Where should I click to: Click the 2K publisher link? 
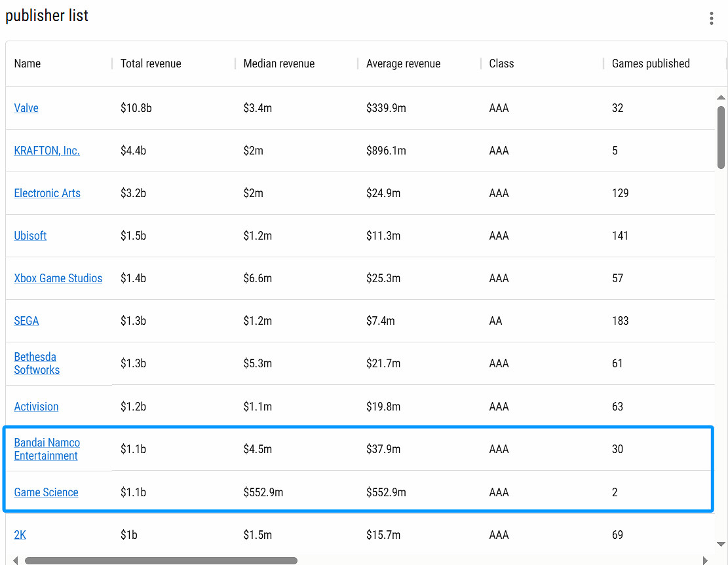(20, 535)
